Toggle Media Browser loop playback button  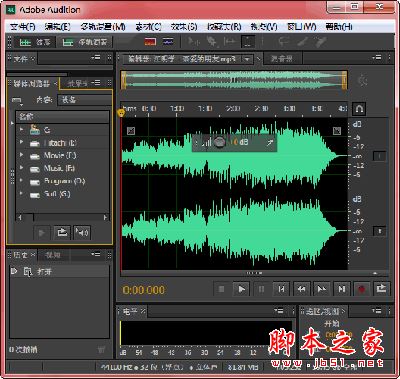pos(62,232)
